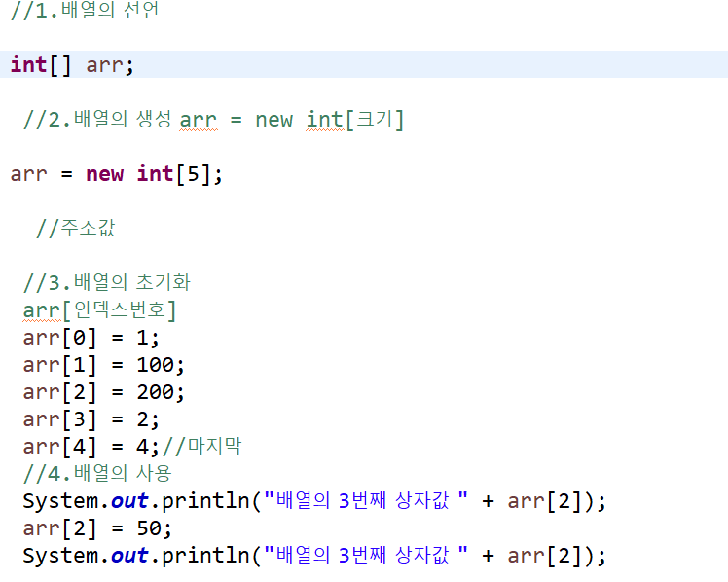The image size is (728, 582).
Task: Click the line 'arr[2] = 50;'
Action: (97, 528)
